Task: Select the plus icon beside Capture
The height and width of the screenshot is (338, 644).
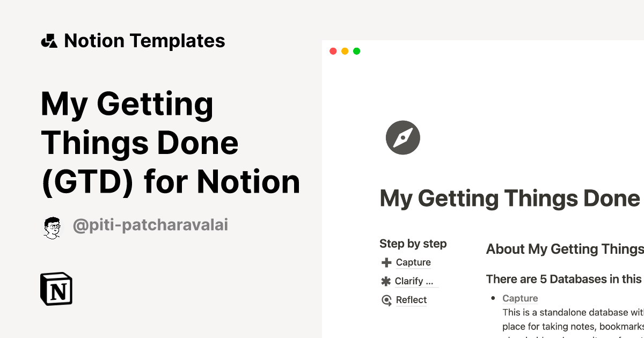Action: 385,262
